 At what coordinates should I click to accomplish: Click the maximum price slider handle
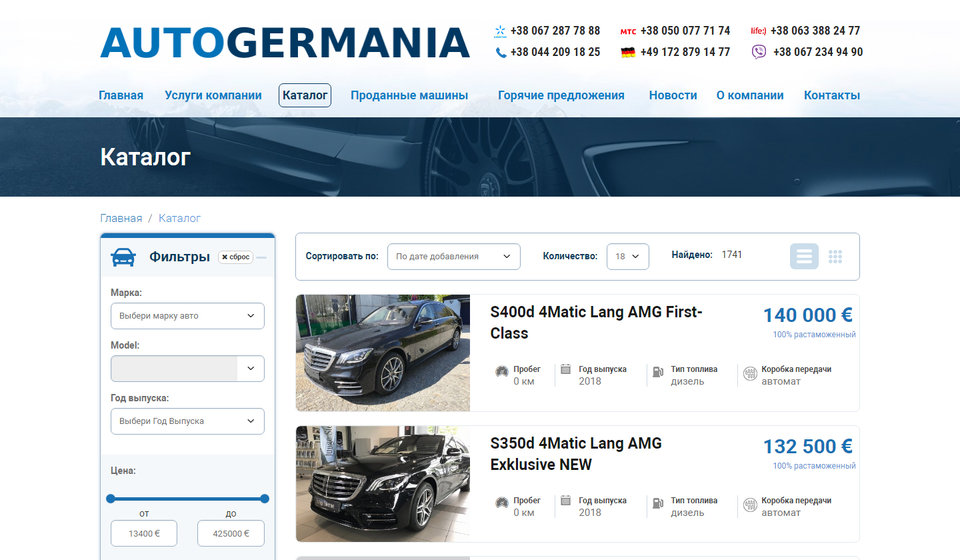point(264,499)
